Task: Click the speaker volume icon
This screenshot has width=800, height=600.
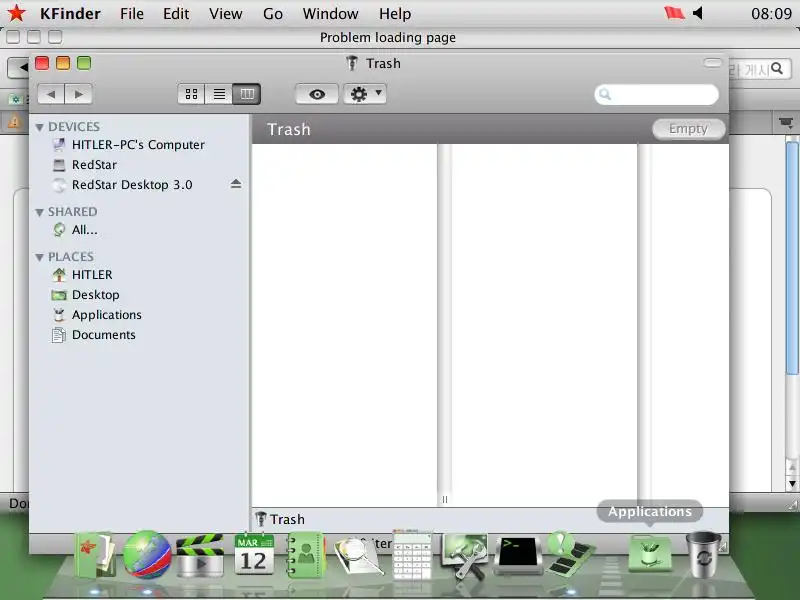Action: click(x=698, y=13)
